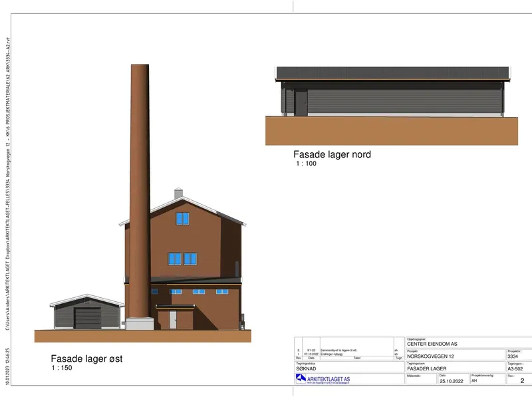The width and height of the screenshot is (532, 399).
Task: Click the Arkitektlaget AS logo icon
Action: coord(301,378)
